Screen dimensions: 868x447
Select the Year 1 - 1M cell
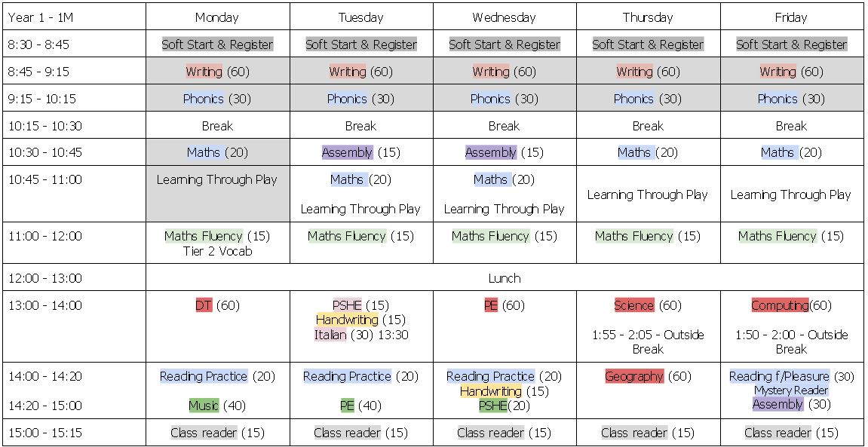point(41,17)
